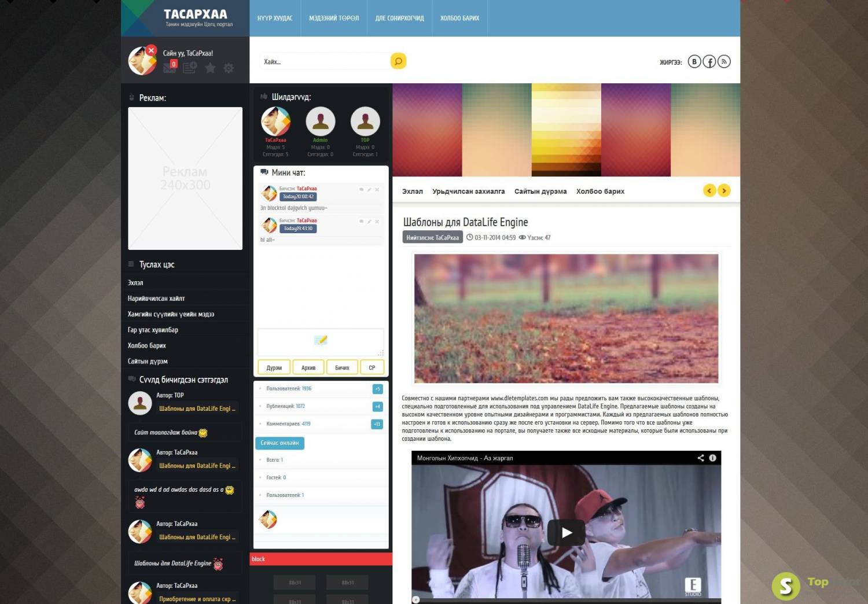Screen dimensions: 868x604
Task: Open the ДЛЕ СОНИРХОГЧИД top menu
Action: (x=400, y=18)
